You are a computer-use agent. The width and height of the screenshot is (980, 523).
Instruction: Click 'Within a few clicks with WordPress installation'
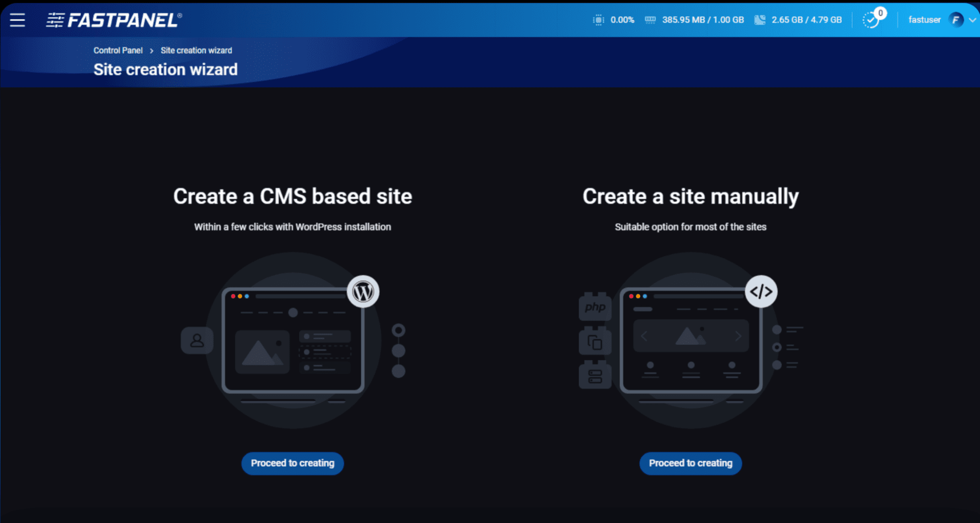[x=293, y=227]
